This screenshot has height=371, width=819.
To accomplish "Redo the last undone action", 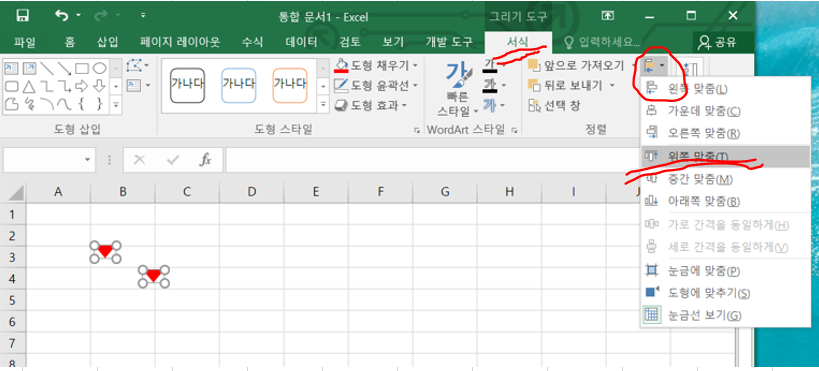I will (x=101, y=16).
